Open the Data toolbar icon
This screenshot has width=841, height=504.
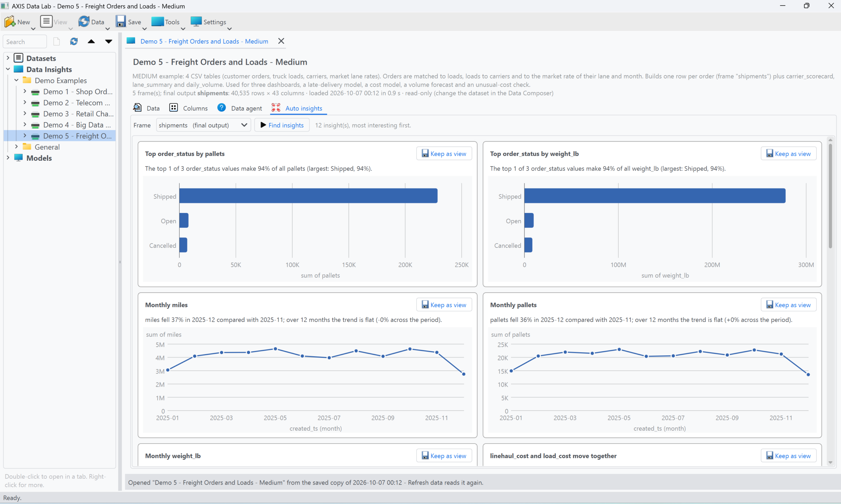click(x=83, y=21)
